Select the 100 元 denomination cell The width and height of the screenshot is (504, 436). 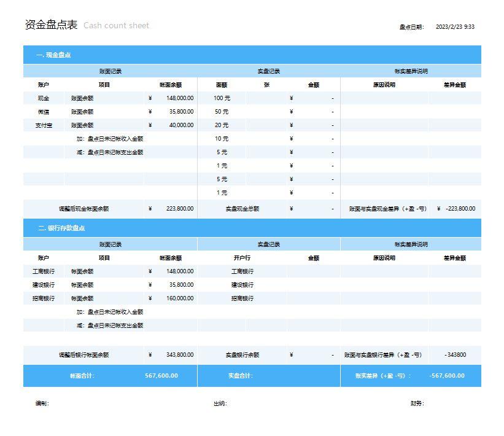coord(222,98)
